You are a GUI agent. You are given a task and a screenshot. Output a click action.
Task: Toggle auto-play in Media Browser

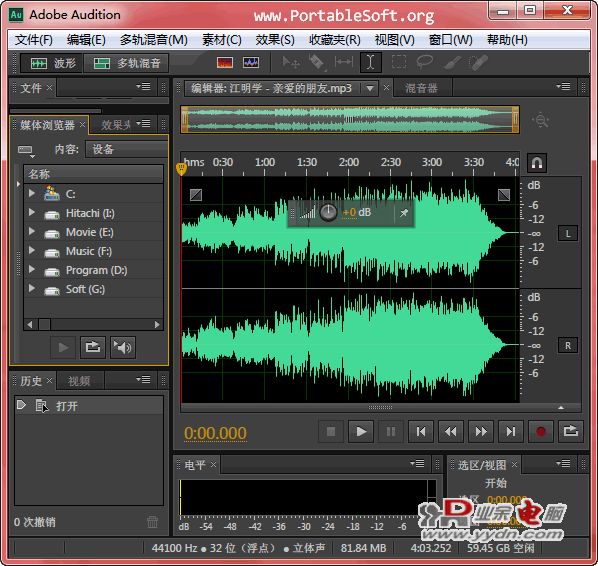[122, 347]
